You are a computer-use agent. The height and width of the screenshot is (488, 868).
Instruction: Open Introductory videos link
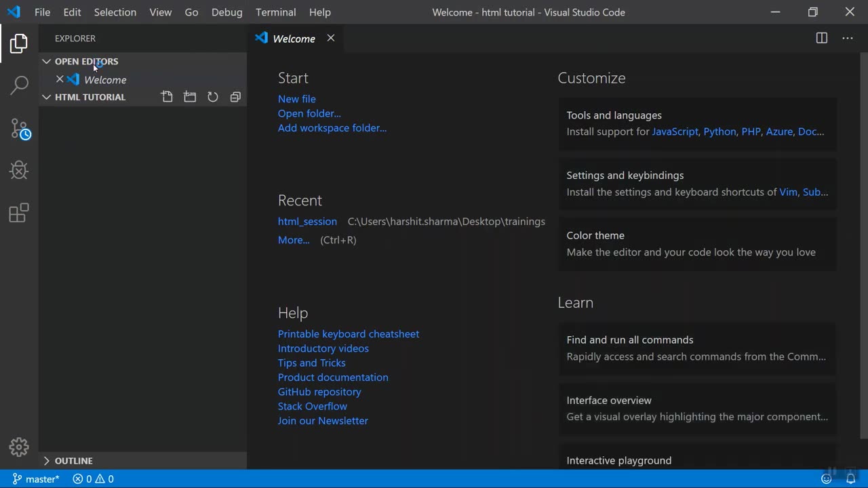coord(323,348)
